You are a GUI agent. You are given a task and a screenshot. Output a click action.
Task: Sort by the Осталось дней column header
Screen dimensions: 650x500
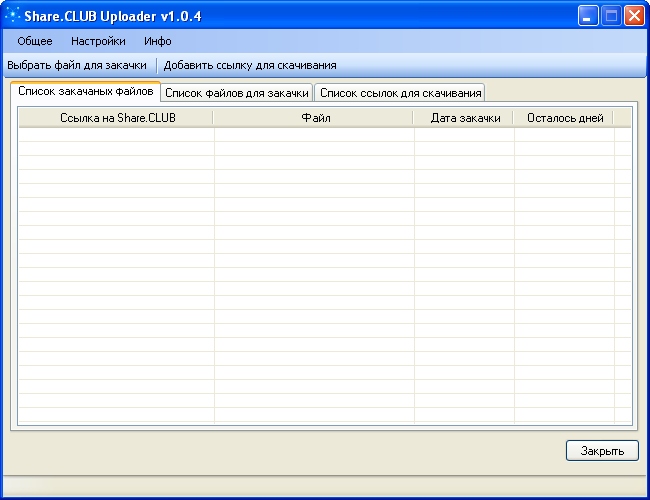pos(564,118)
